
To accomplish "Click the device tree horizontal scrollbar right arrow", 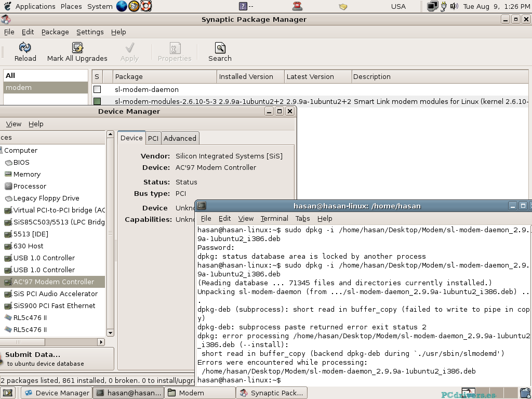I will (x=101, y=342).
